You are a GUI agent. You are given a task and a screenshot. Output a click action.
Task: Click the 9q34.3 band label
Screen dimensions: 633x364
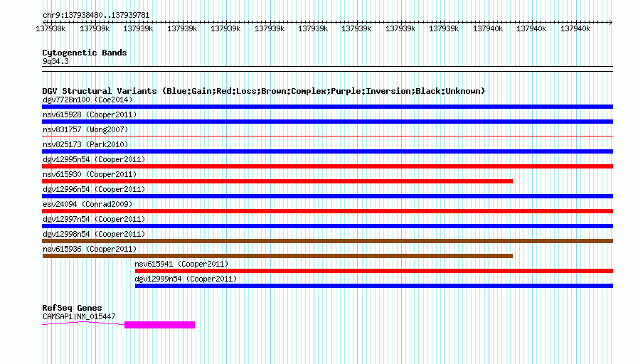[55, 61]
